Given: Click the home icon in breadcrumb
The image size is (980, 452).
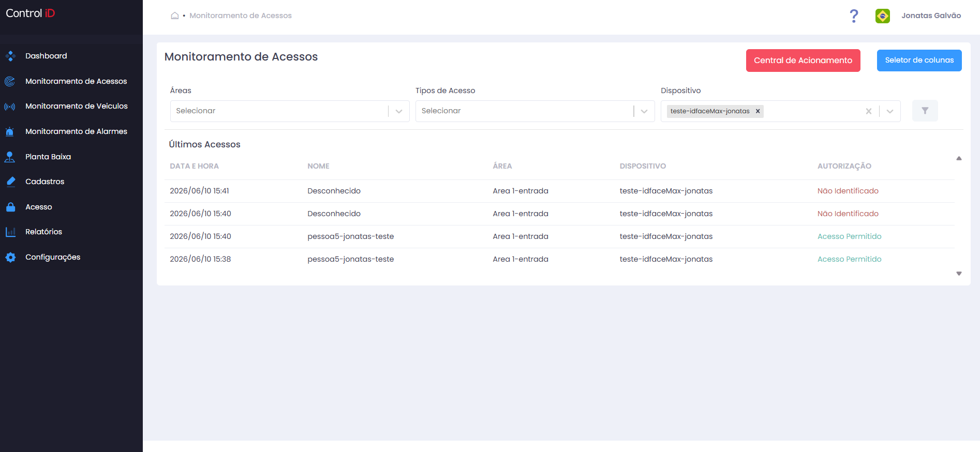Looking at the screenshot, I should point(175,16).
